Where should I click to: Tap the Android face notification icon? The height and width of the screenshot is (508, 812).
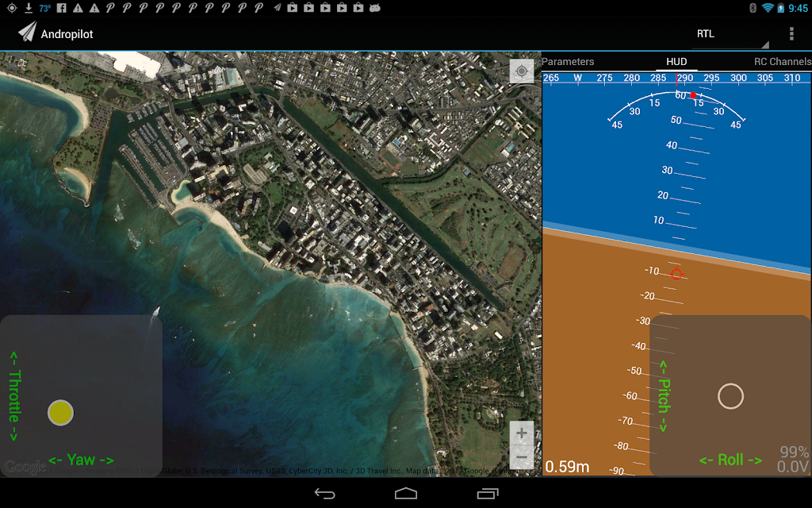(x=375, y=8)
